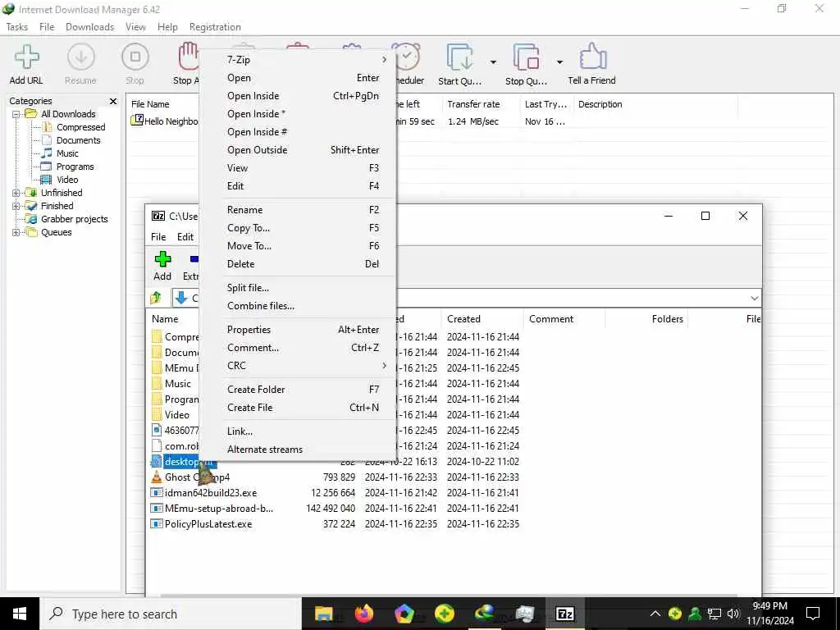Launch Firefox from the taskbar
Screen dimensions: 840x630
(363, 614)
